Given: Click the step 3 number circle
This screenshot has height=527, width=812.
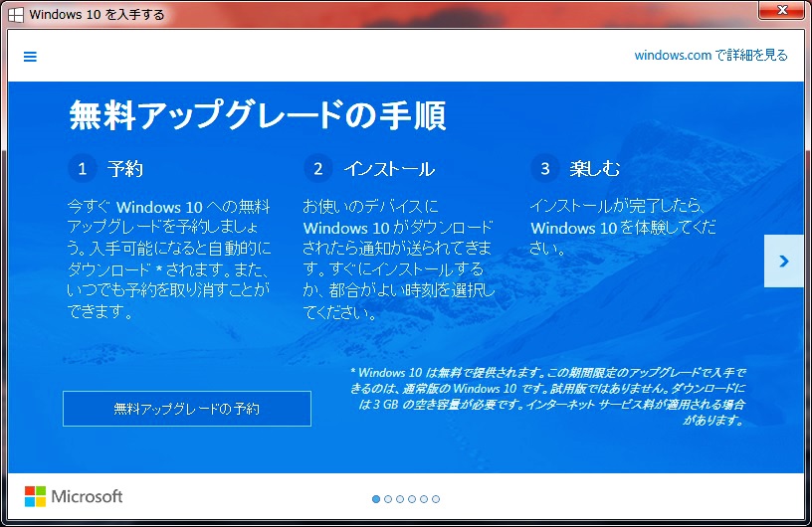Looking at the screenshot, I should (544, 168).
